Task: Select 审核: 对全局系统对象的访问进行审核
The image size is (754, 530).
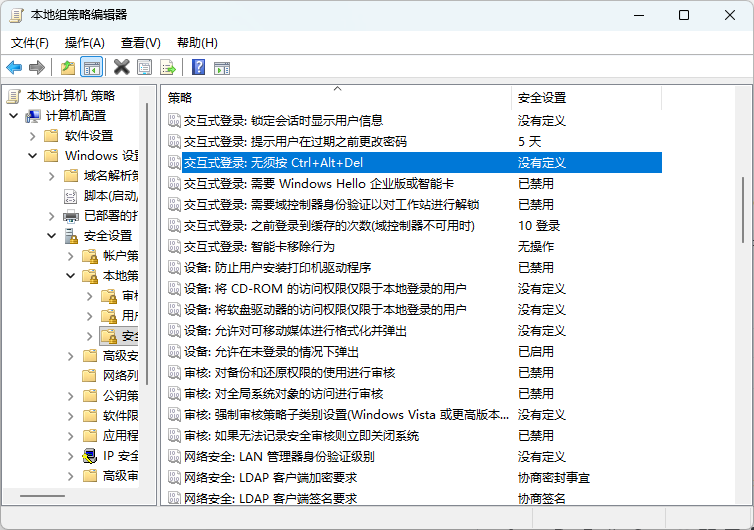Action: tap(284, 394)
